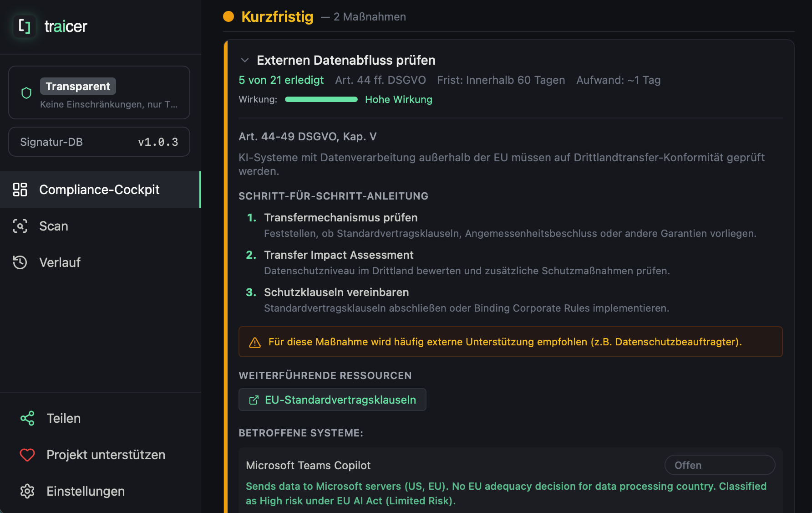Click the Offen status for Microsoft Teams Copilot

click(x=720, y=465)
